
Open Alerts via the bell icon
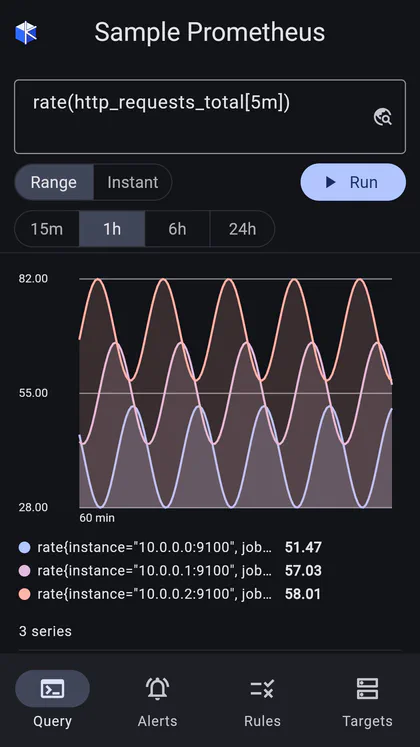pyautogui.click(x=158, y=689)
